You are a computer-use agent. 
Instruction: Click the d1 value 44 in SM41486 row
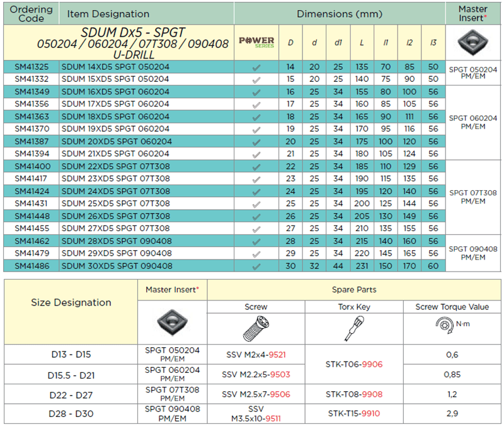click(x=338, y=266)
